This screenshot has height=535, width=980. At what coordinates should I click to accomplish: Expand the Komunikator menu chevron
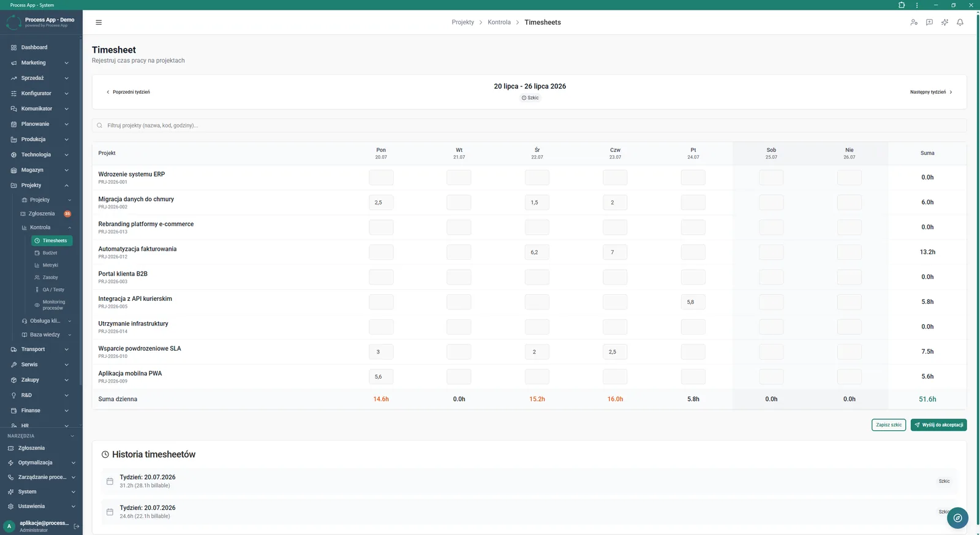(x=66, y=108)
